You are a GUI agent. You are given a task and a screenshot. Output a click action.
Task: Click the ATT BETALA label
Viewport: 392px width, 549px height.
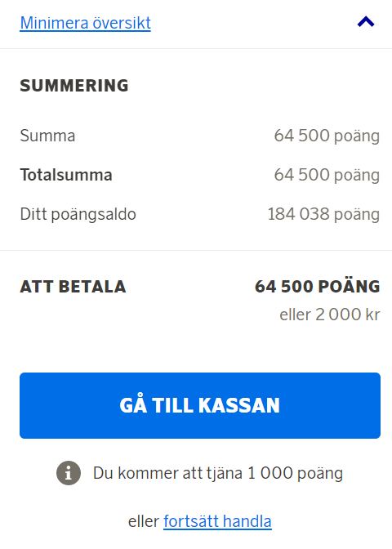click(73, 287)
